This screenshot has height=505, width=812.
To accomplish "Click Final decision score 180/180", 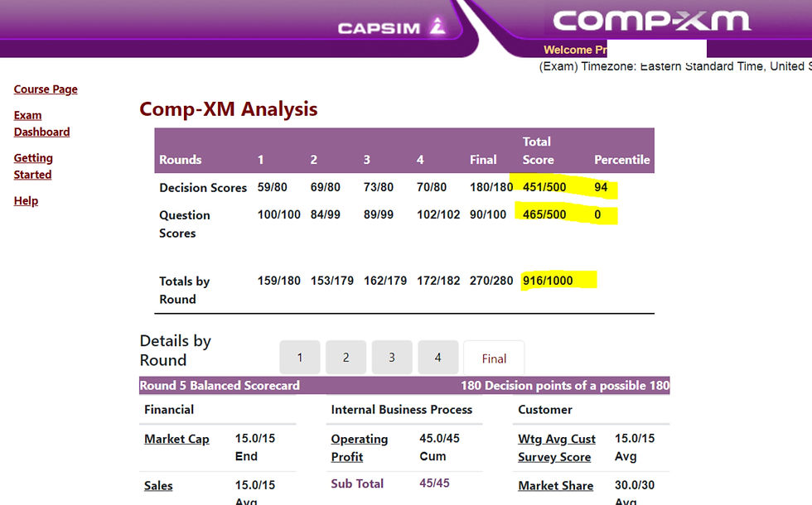I will coord(491,187).
